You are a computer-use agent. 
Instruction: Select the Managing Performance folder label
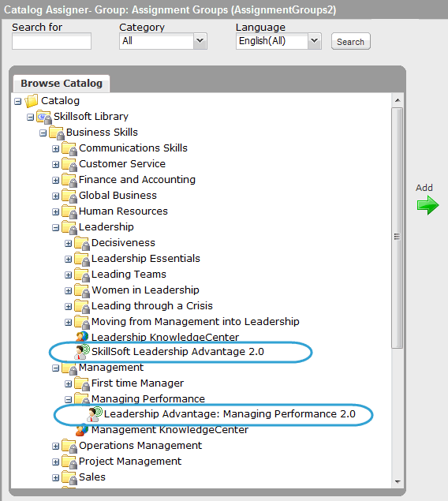tap(148, 398)
